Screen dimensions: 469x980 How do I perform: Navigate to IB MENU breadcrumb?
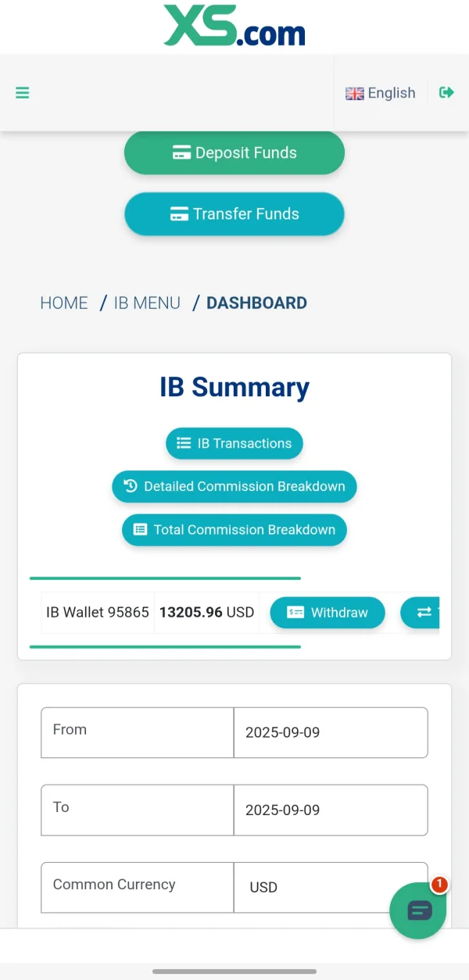[147, 303]
